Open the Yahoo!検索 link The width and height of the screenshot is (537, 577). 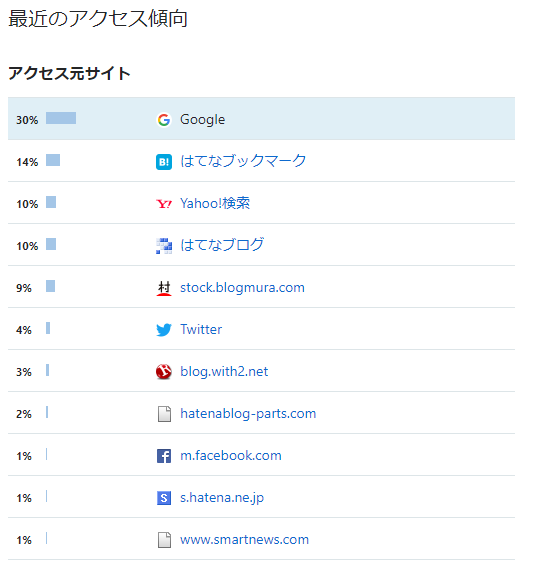[215, 203]
